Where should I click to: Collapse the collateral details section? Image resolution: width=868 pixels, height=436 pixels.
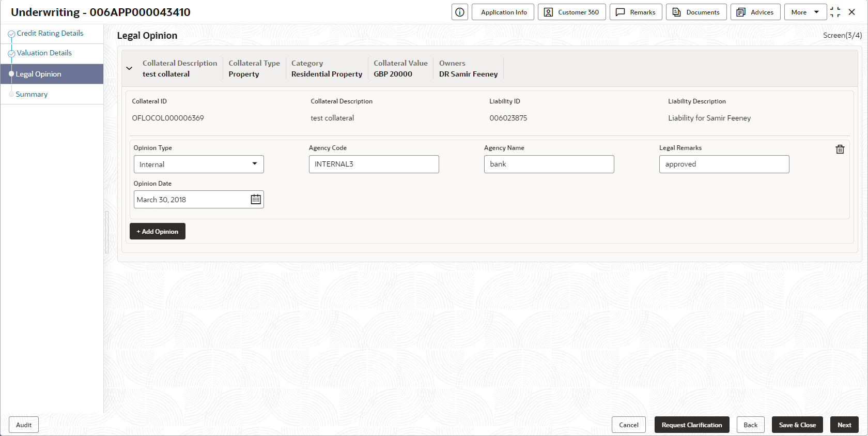click(x=129, y=68)
